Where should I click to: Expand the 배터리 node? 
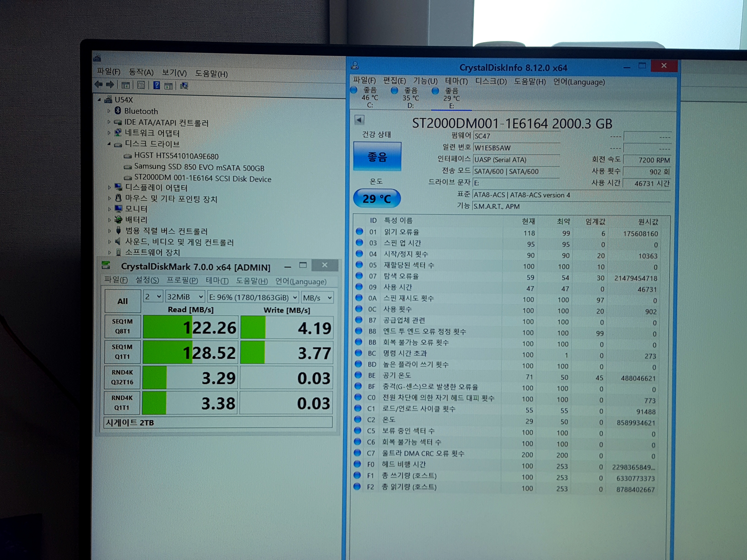tap(109, 220)
